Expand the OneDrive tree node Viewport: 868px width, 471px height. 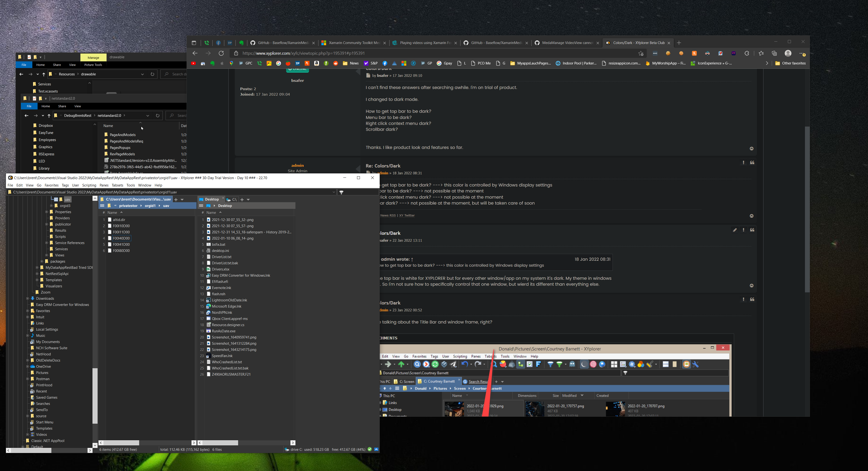click(28, 367)
